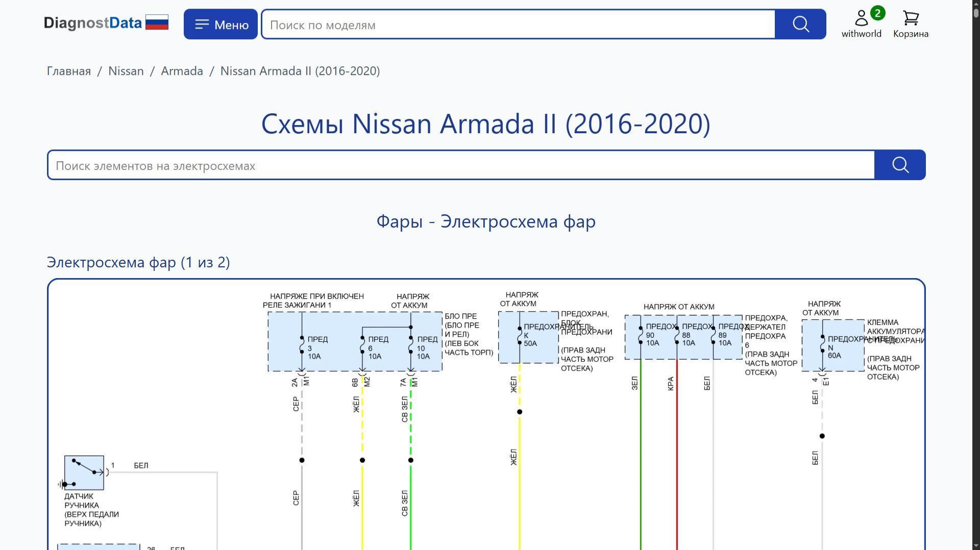Screen dimensions: 980x550
Task: Click the N 60A fuse label
Action: (835, 352)
